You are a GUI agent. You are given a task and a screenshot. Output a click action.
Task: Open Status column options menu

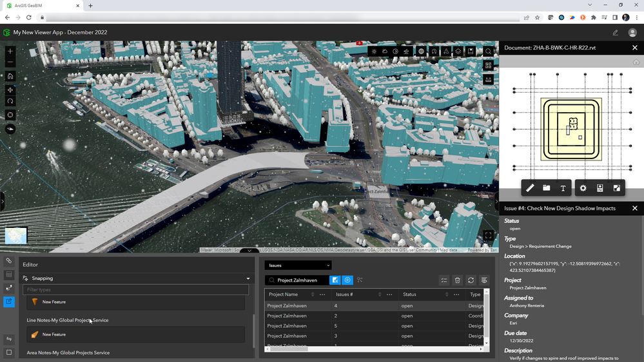click(456, 294)
